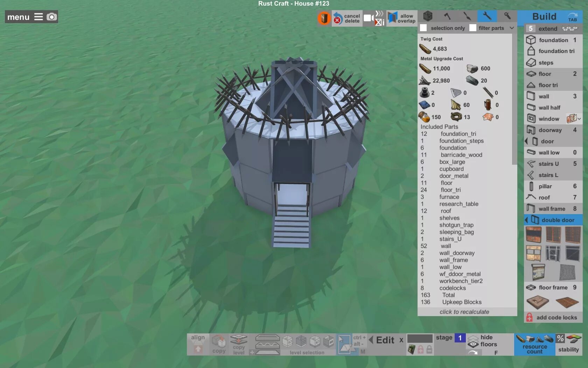Click the video camera icon
The height and width of the screenshot is (368, 588).
pos(368,18)
